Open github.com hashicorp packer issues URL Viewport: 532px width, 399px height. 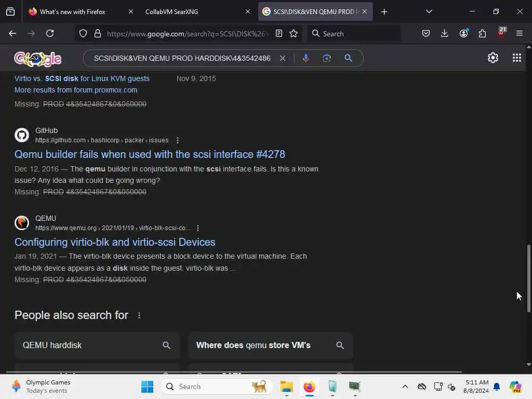tap(102, 140)
